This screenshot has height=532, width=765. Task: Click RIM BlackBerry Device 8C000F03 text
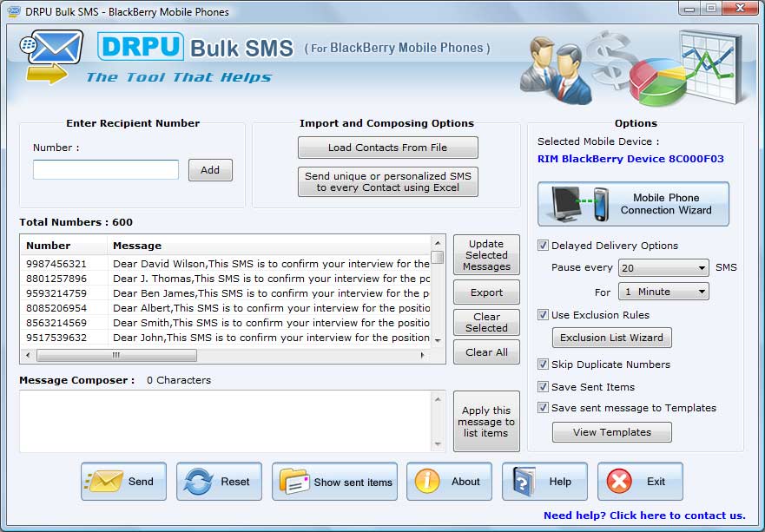pos(630,159)
